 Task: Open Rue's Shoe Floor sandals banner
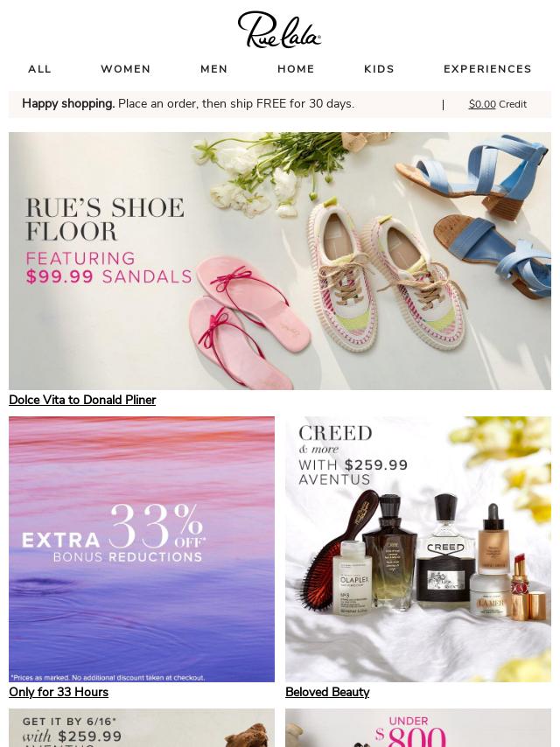point(280,261)
